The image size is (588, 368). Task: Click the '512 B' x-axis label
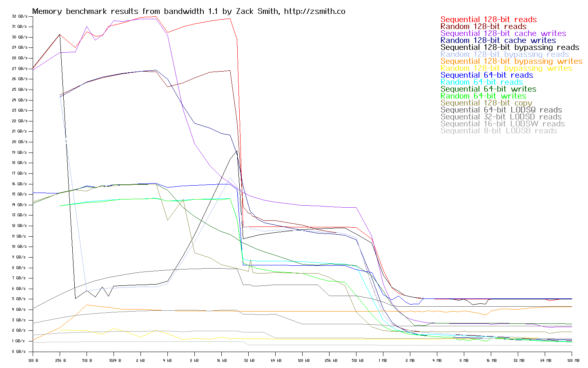87,361
